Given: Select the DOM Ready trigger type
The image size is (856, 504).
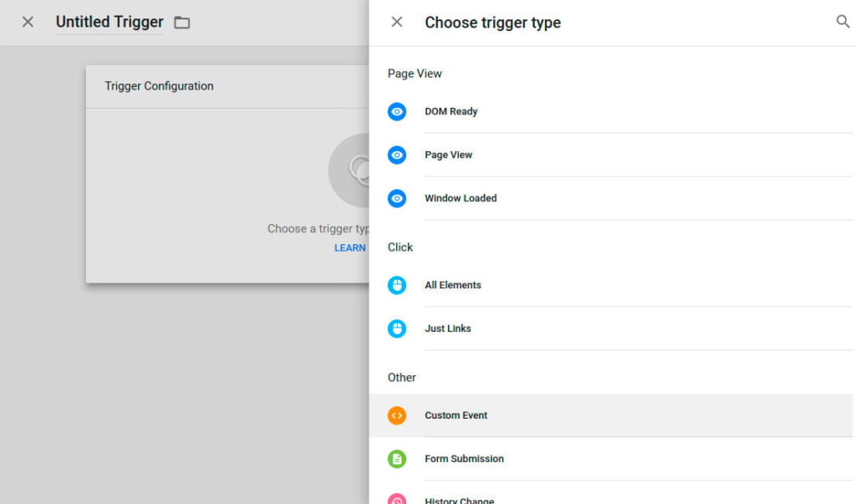Looking at the screenshot, I should point(451,111).
